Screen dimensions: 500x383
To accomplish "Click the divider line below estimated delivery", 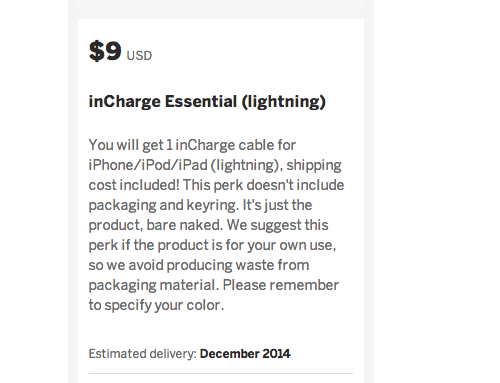I will coord(221,373).
